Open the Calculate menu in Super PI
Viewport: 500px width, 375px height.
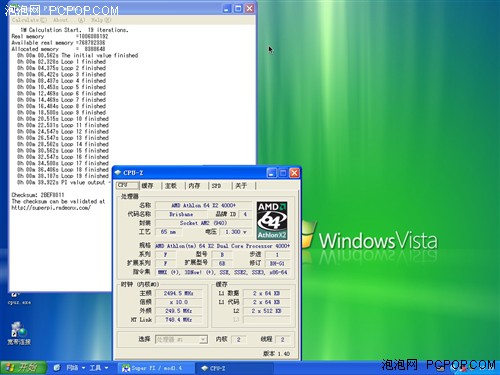click(x=29, y=20)
